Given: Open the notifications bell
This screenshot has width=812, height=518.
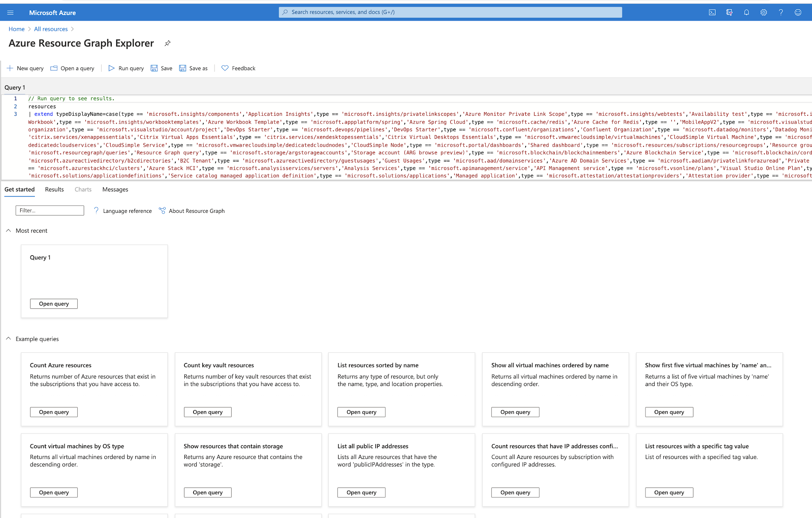Looking at the screenshot, I should (746, 12).
